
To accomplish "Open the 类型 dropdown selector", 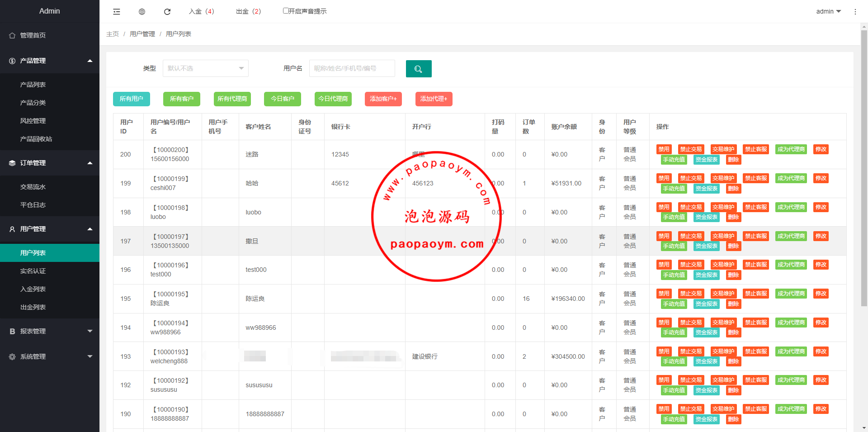I will 205,68.
